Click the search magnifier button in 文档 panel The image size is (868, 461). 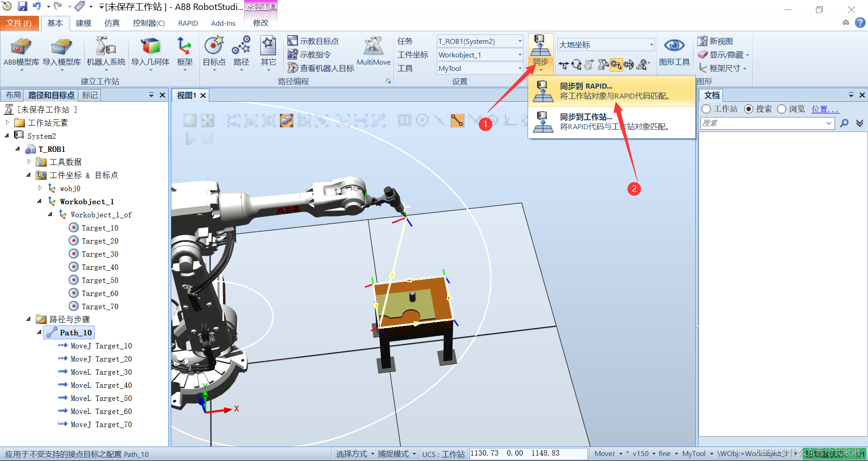click(x=844, y=123)
